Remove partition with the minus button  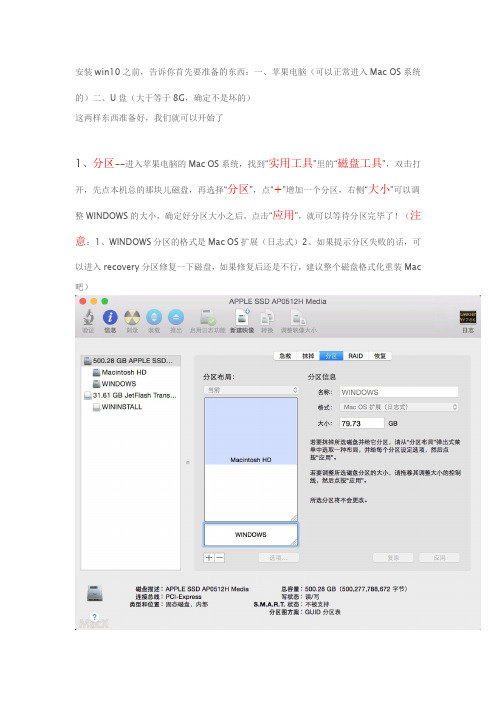click(219, 557)
